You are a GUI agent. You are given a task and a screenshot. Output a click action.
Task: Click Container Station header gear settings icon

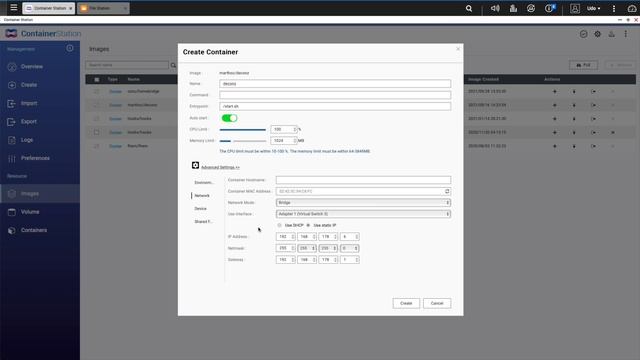click(598, 34)
